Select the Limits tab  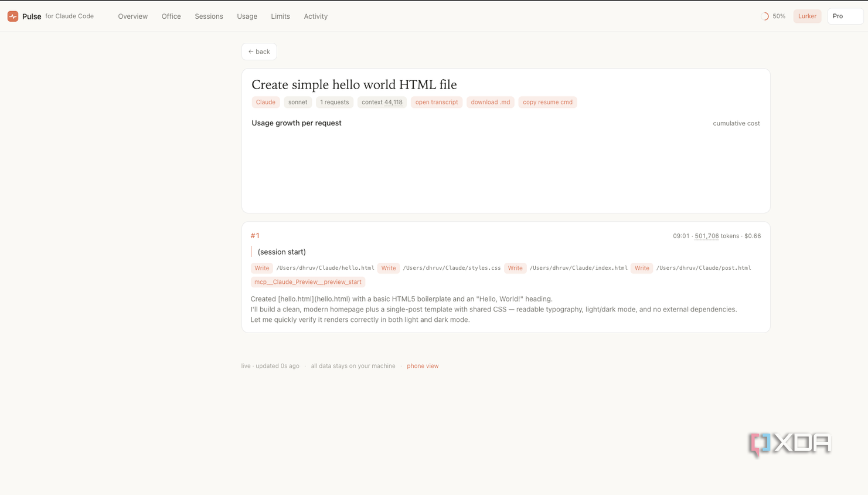point(280,16)
